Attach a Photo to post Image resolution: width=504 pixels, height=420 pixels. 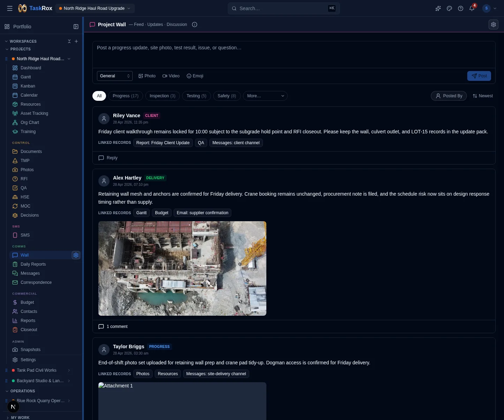(x=147, y=76)
